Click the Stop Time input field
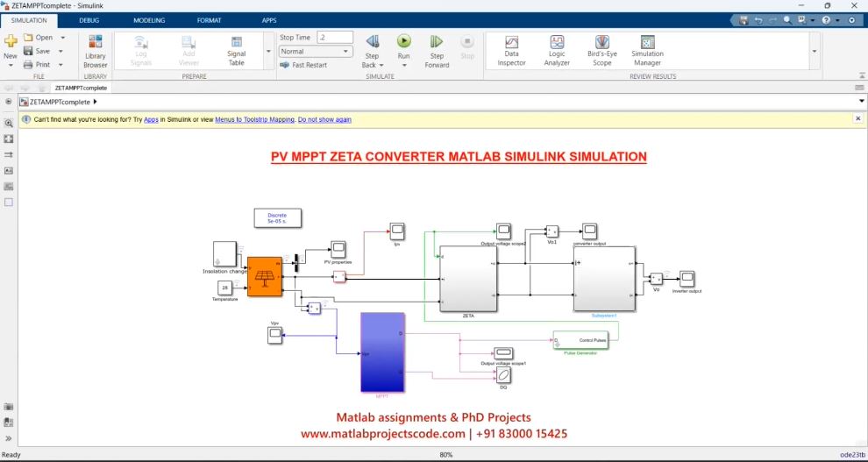Viewport: 868px width, 462px height. (334, 38)
